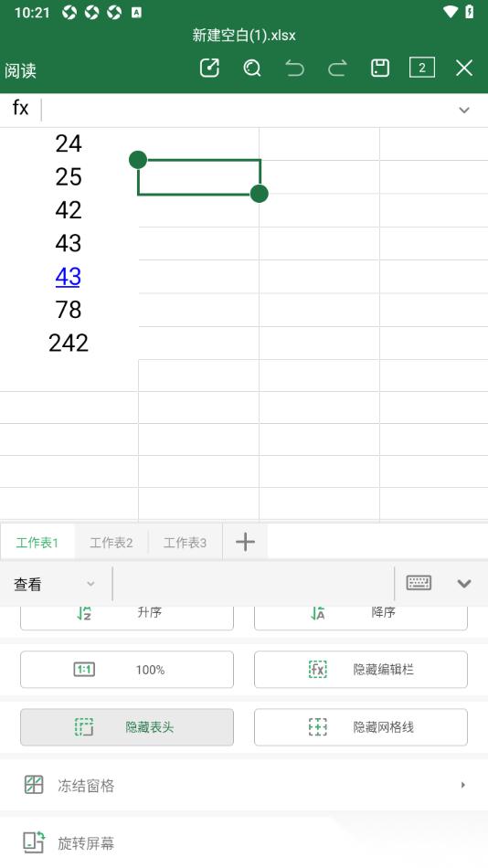Image resolution: width=488 pixels, height=868 pixels.
Task: Open the search (find) tool
Action: tap(252, 69)
